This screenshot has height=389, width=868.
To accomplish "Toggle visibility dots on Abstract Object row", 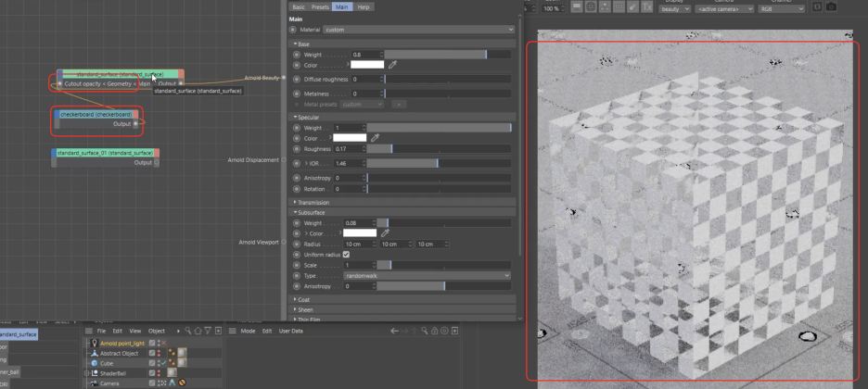I will click(159, 353).
